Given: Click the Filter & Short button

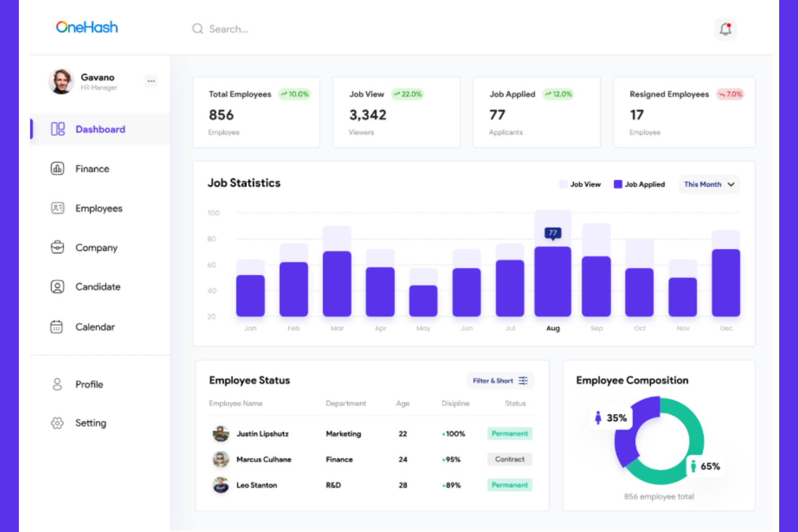Looking at the screenshot, I should 500,381.
